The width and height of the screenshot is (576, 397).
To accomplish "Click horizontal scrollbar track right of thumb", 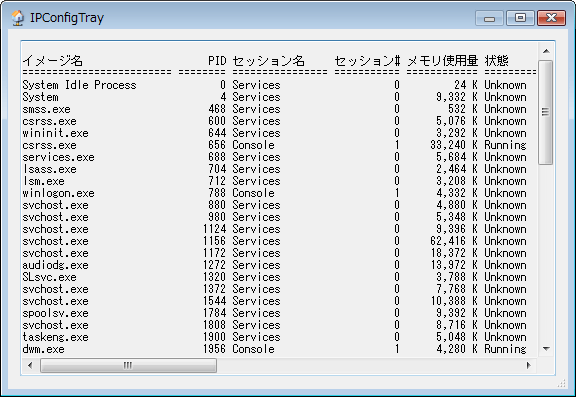I will 369,365.
